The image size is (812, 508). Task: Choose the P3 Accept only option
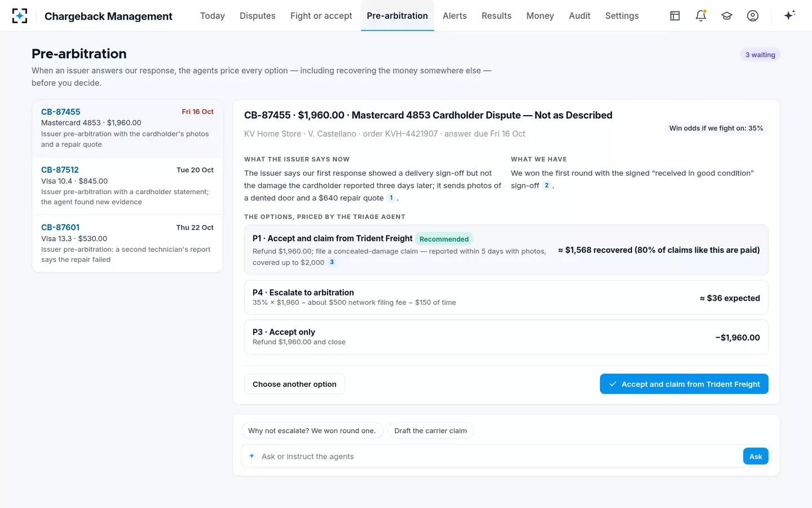click(x=506, y=337)
